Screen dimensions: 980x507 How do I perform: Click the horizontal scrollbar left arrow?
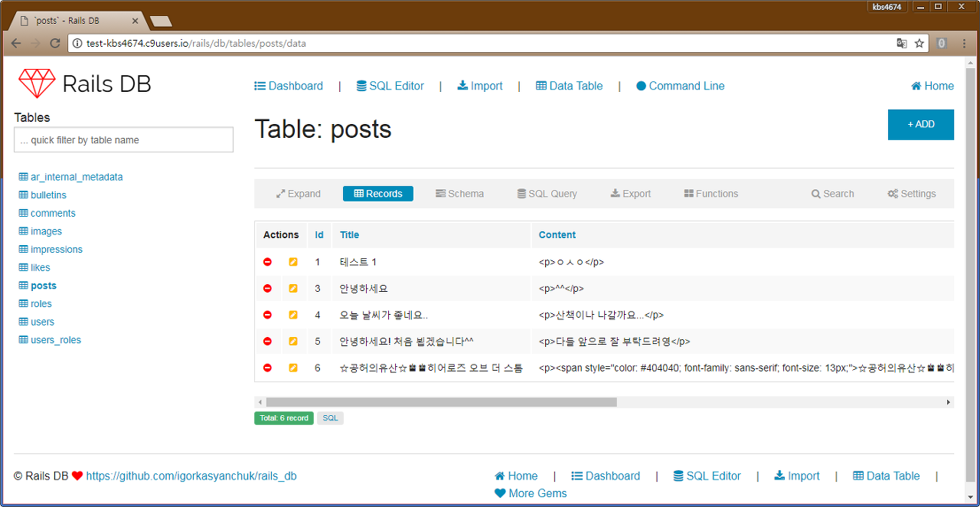(260, 402)
